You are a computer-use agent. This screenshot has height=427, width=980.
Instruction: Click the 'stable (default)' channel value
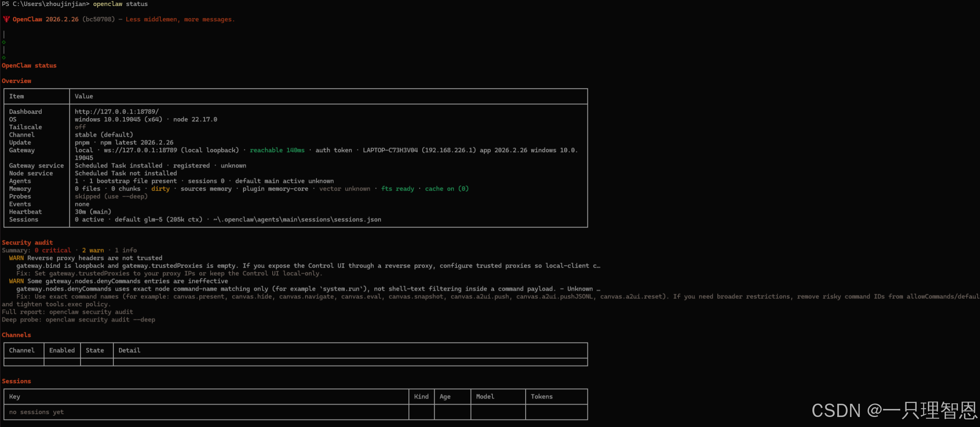(104, 135)
